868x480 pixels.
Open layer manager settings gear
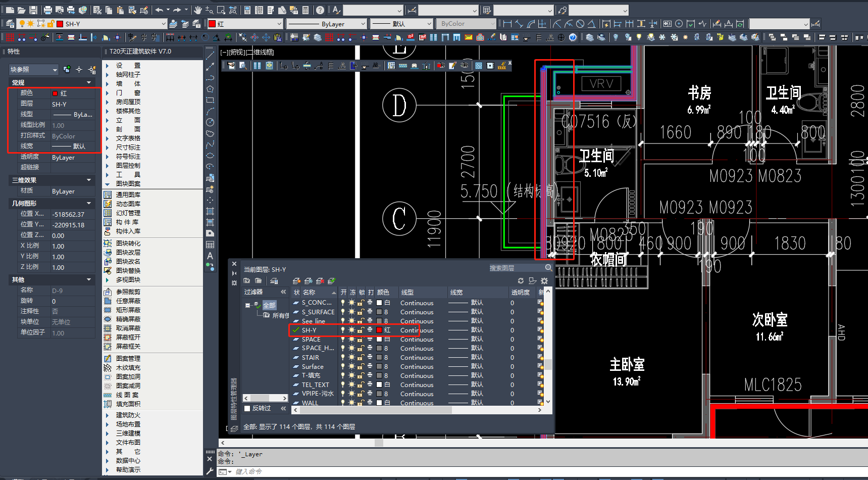pyautogui.click(x=544, y=281)
